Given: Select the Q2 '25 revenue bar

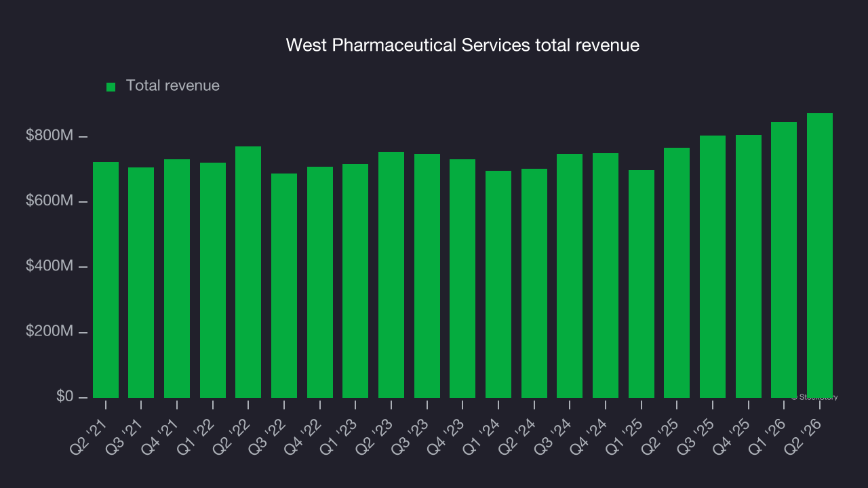Looking at the screenshot, I should point(677,272).
